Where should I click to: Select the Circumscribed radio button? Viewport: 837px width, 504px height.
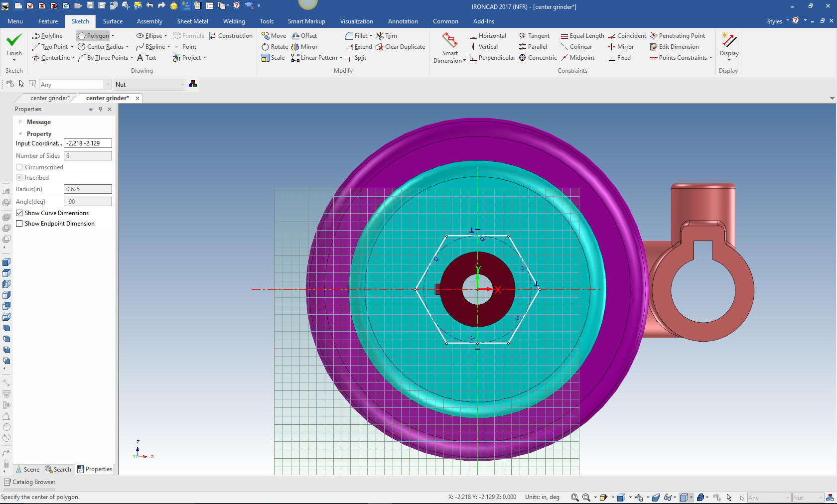pos(19,167)
